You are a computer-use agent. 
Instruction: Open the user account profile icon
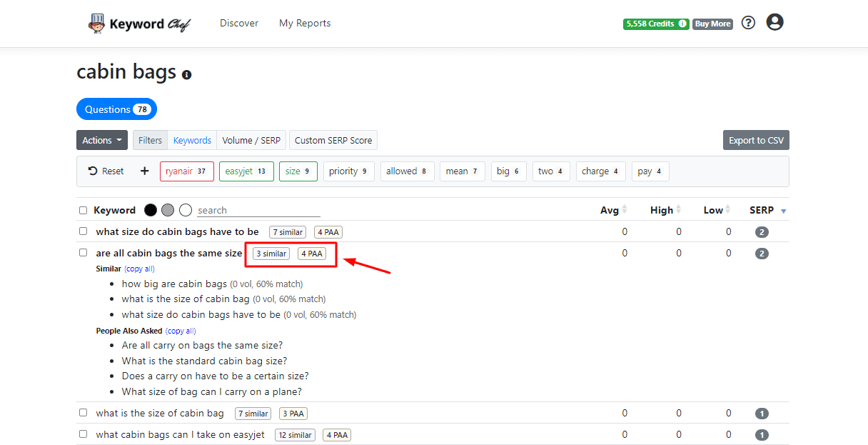(774, 22)
